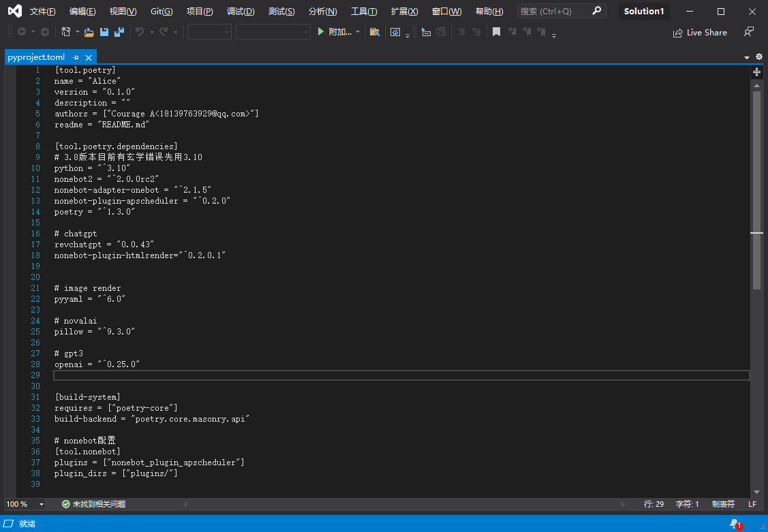Image resolution: width=768 pixels, height=532 pixels.
Task: Click the clear all bookmarks icon
Action: [541, 32]
